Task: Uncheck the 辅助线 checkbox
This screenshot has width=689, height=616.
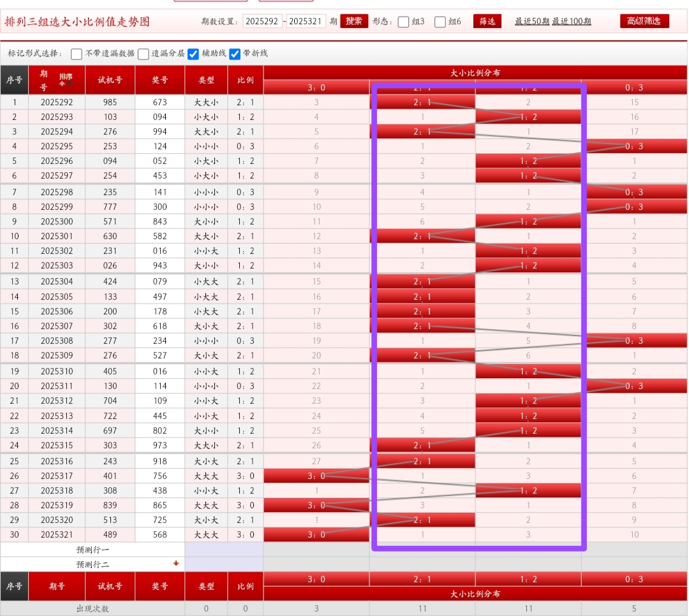Action: tap(193, 54)
